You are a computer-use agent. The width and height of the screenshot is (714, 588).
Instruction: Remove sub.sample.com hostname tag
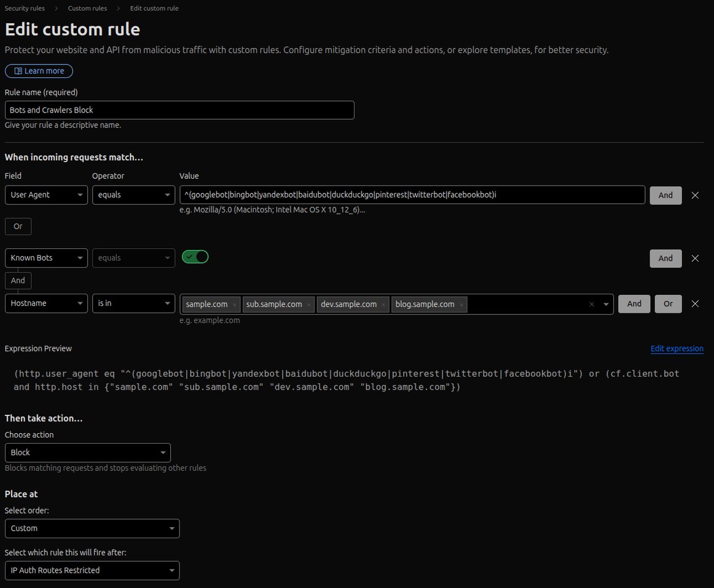(x=308, y=305)
